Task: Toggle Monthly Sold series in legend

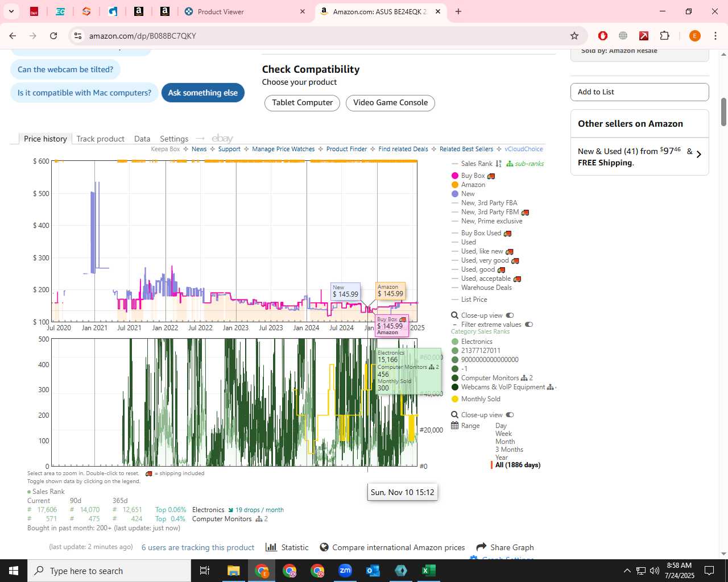Action: click(x=475, y=399)
